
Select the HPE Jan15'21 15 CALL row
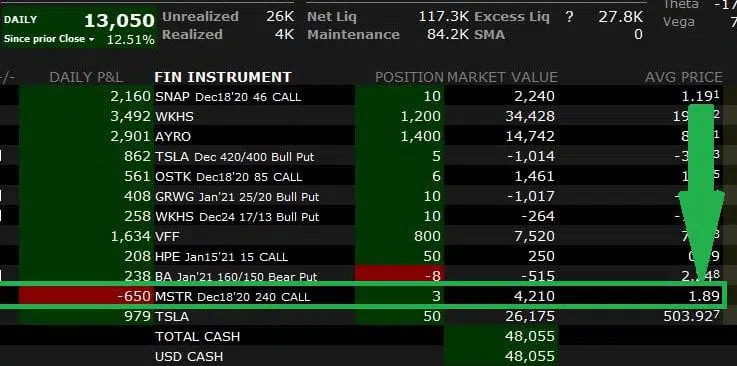(x=368, y=256)
